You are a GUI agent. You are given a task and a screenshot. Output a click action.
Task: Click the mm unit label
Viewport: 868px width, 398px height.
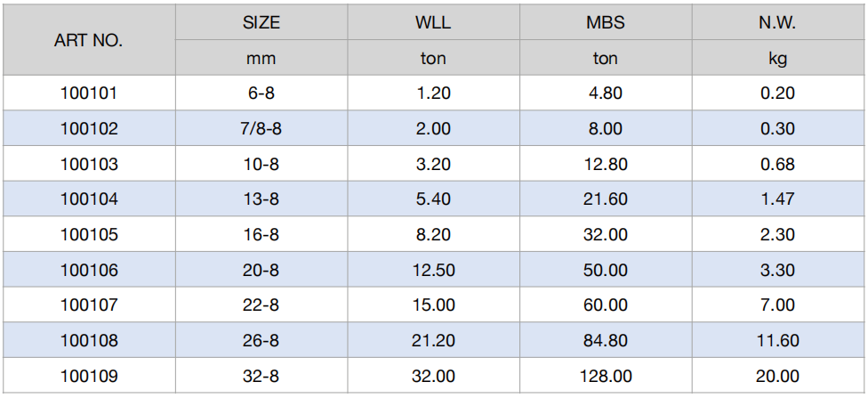261,60
